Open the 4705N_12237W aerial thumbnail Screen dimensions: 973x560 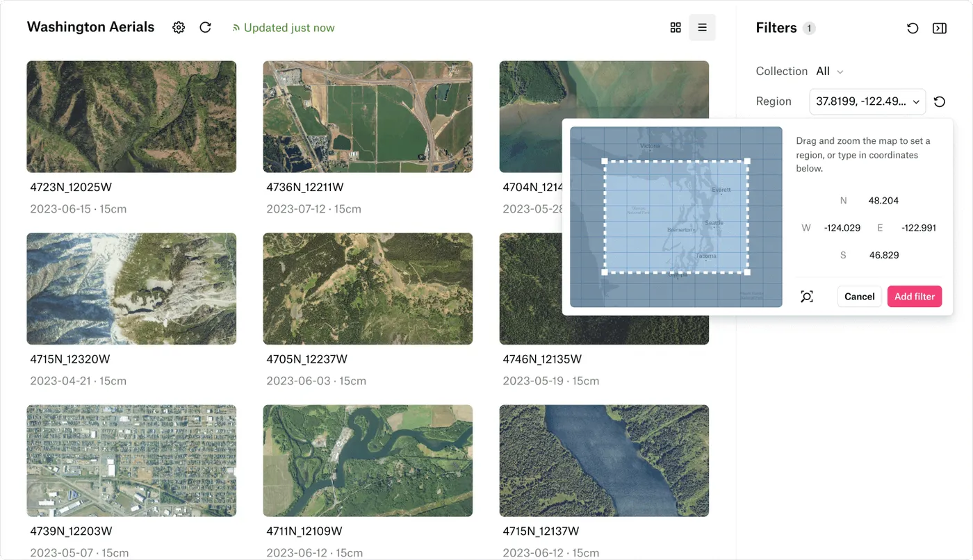(368, 289)
